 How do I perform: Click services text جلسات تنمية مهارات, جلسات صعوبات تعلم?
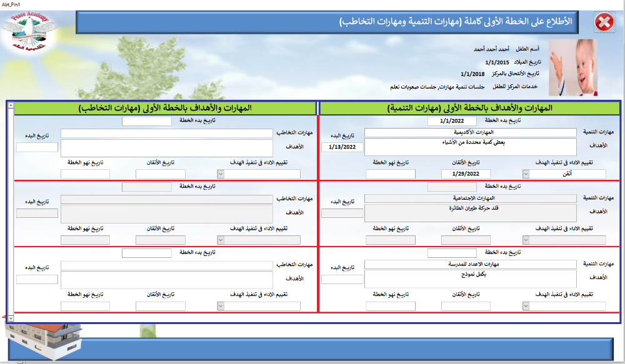437,86
